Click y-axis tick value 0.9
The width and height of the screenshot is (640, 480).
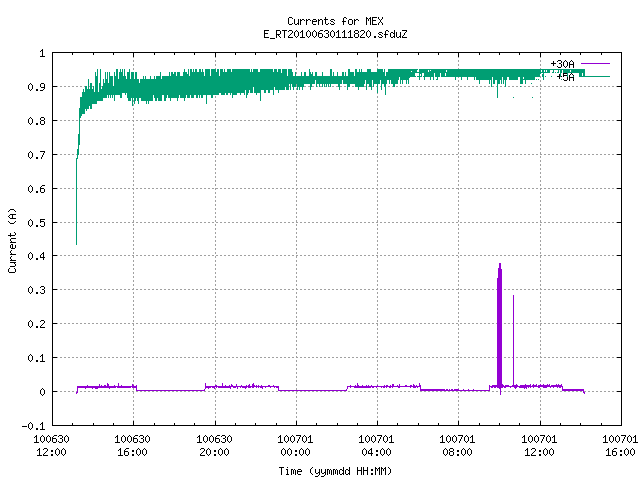36,87
